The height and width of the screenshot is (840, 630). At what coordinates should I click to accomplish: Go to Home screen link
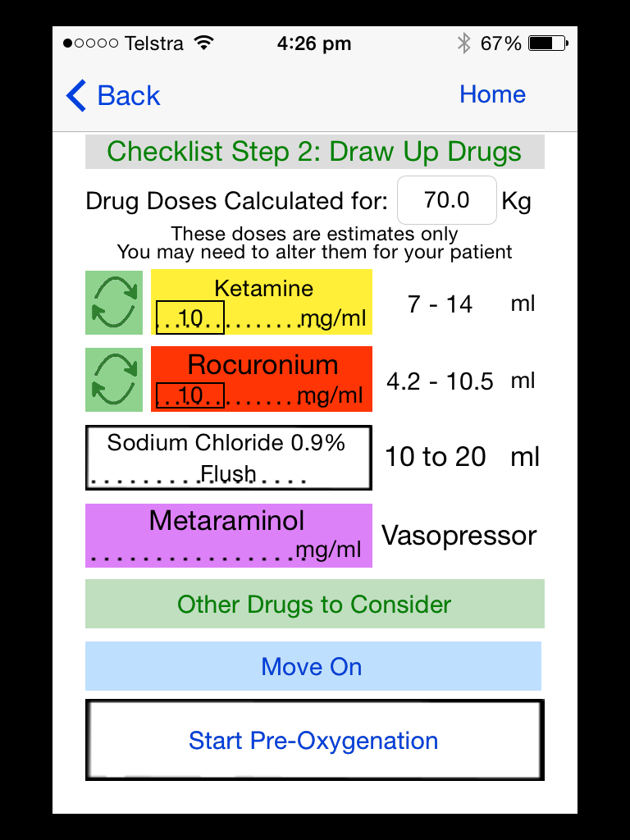(493, 94)
